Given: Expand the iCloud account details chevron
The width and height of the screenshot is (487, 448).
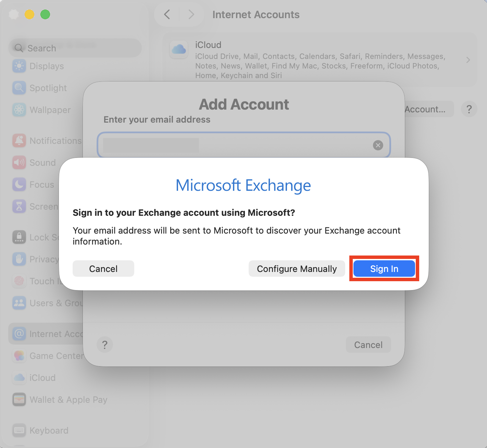Looking at the screenshot, I should point(468,60).
